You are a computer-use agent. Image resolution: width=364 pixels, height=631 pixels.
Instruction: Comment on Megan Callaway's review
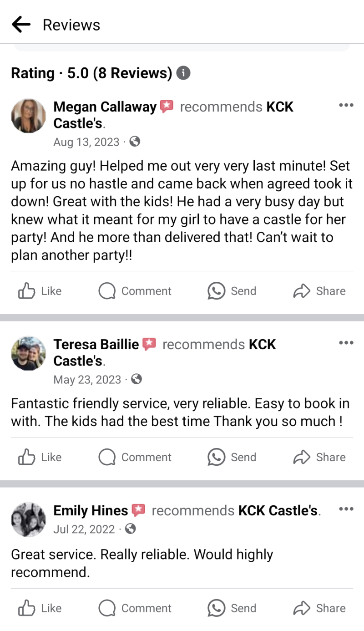[135, 291]
